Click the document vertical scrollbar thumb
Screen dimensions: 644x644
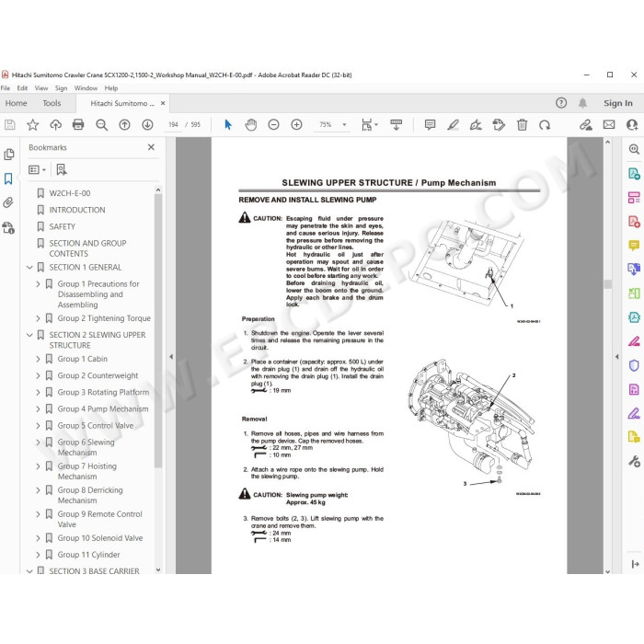click(x=608, y=283)
